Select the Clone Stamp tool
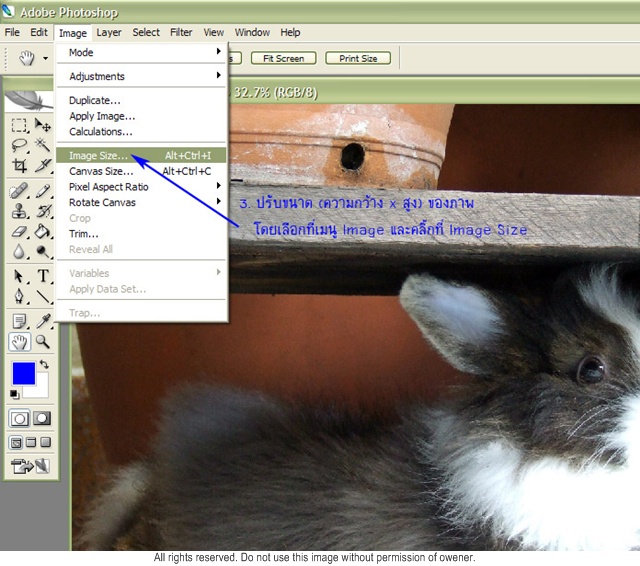 tap(19, 211)
